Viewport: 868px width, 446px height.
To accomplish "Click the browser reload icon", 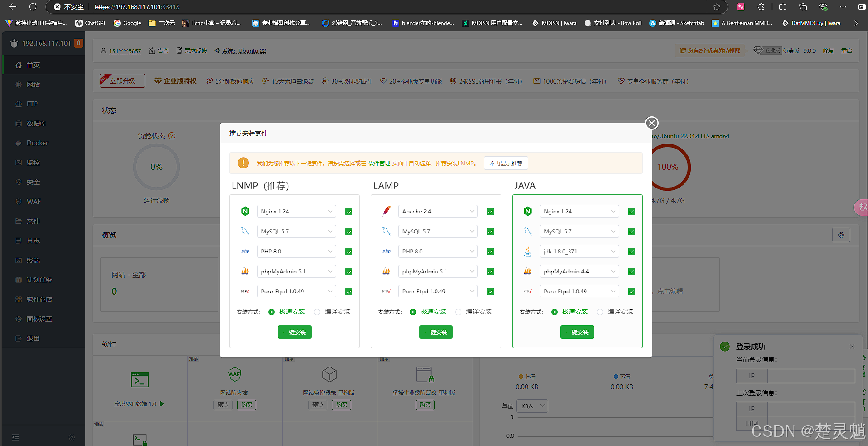I will coord(33,7).
